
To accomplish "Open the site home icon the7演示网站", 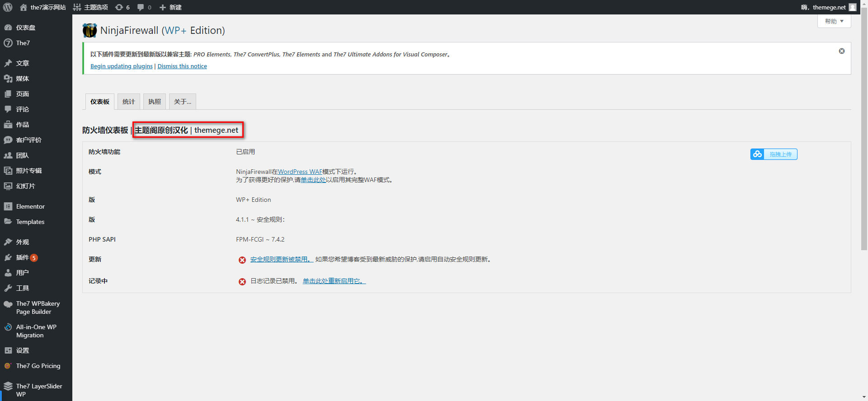I will [x=24, y=7].
